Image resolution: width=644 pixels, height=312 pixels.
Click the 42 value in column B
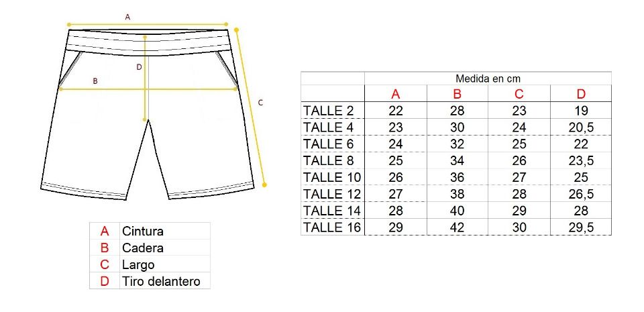click(x=457, y=227)
